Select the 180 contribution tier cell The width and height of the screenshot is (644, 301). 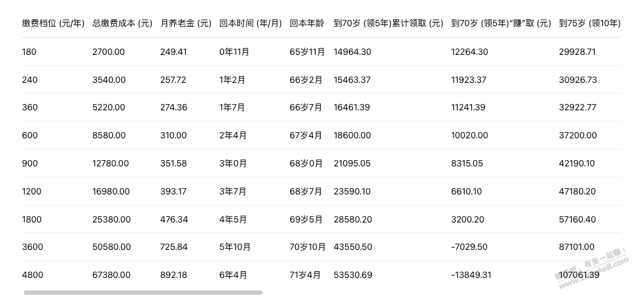pyautogui.click(x=29, y=52)
